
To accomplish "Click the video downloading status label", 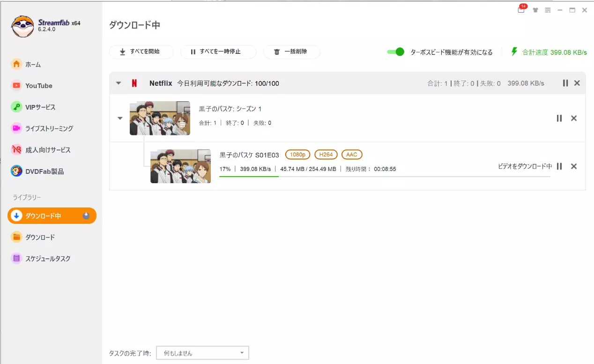I will [x=525, y=166].
